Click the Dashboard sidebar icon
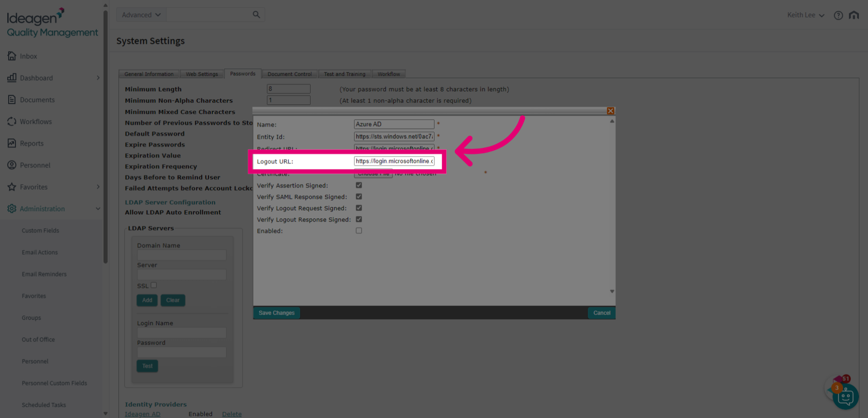 pos(12,78)
